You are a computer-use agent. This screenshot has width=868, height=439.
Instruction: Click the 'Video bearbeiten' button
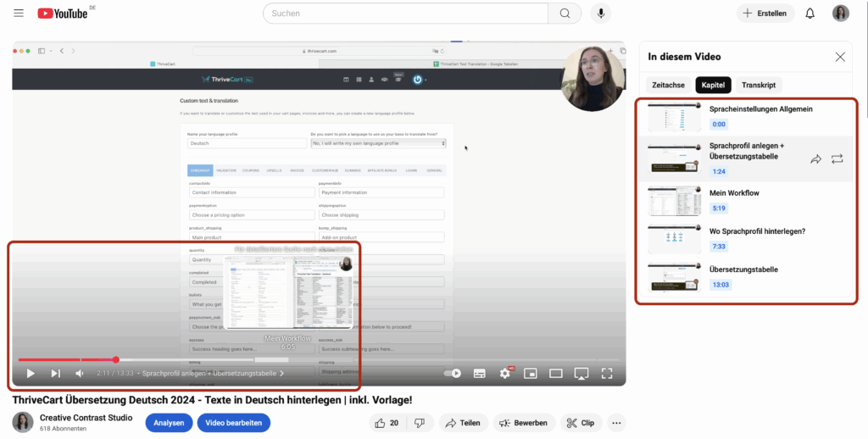point(234,423)
